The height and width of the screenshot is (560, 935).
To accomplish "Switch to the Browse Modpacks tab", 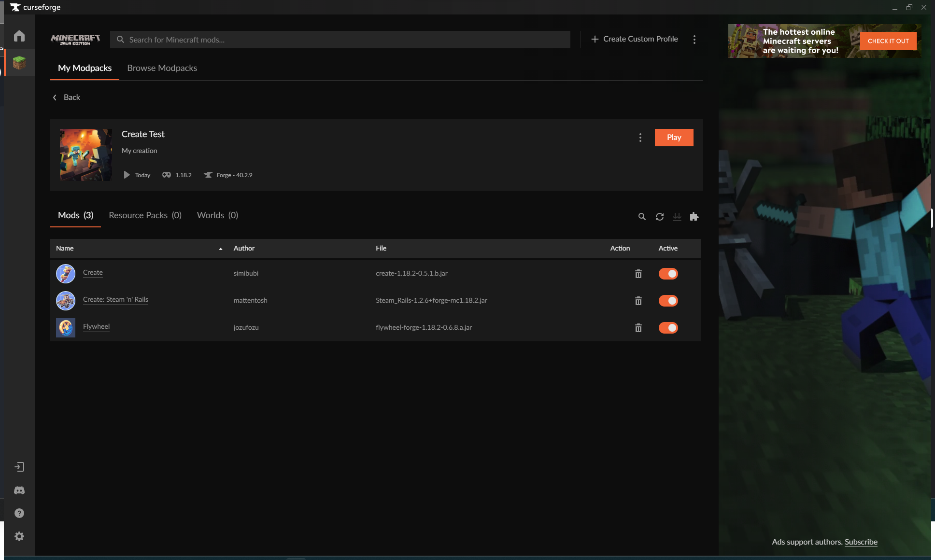I will [162, 68].
